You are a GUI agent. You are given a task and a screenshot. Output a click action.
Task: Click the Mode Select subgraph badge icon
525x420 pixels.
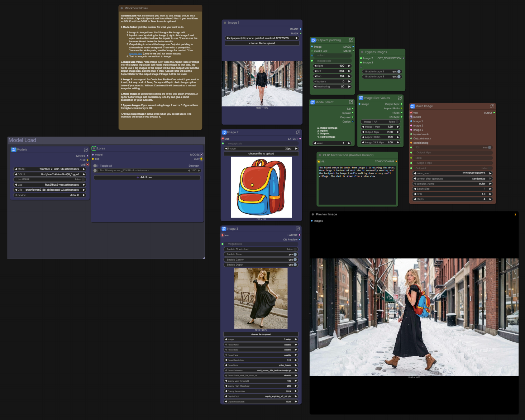313,102
